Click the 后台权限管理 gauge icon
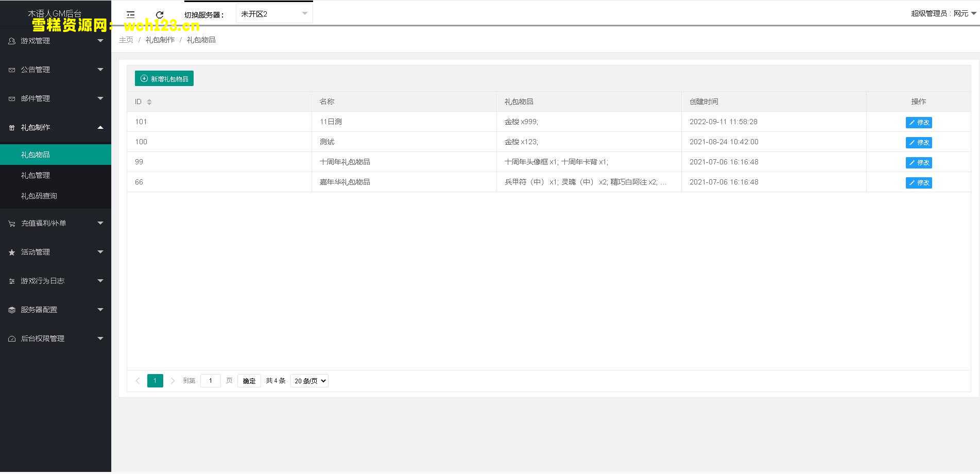The height and width of the screenshot is (474, 980). [x=12, y=338]
